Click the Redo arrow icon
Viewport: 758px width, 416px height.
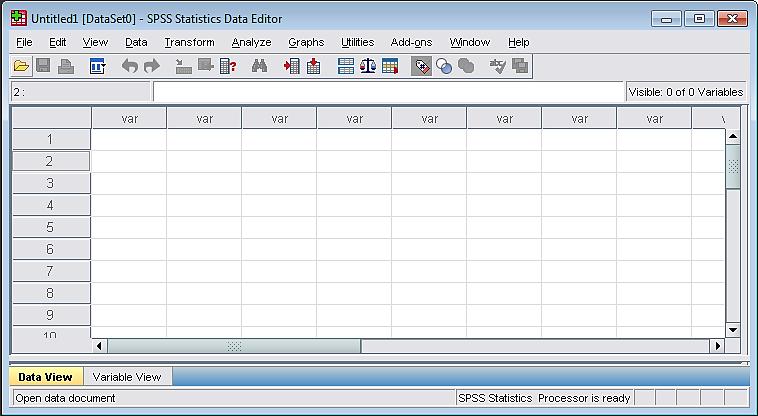tap(152, 66)
